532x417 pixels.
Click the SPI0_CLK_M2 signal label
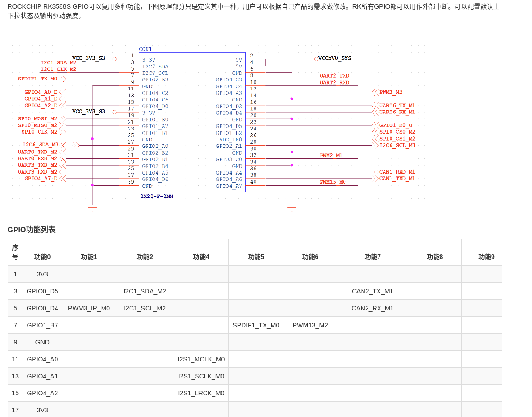coord(40,132)
